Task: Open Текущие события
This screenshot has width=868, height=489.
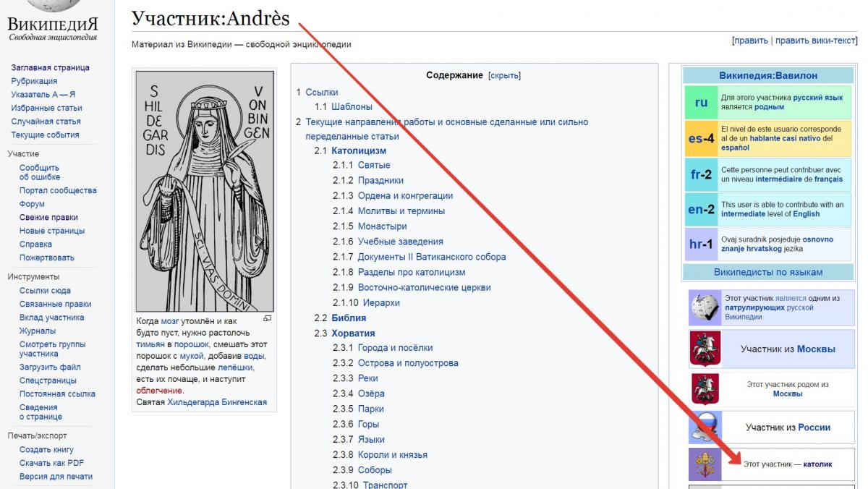Action: click(x=45, y=135)
